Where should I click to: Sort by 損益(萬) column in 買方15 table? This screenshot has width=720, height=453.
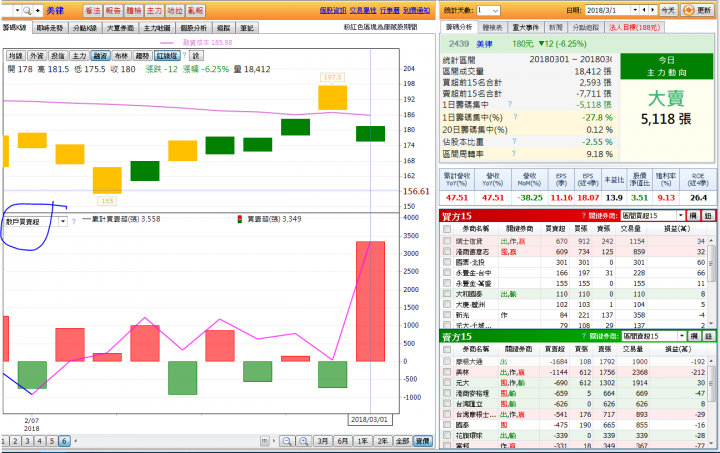pyautogui.click(x=677, y=229)
